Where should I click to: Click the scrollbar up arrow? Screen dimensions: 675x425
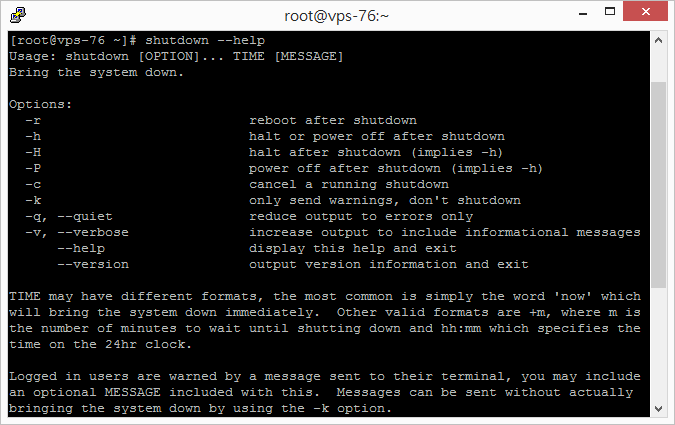[x=658, y=40]
